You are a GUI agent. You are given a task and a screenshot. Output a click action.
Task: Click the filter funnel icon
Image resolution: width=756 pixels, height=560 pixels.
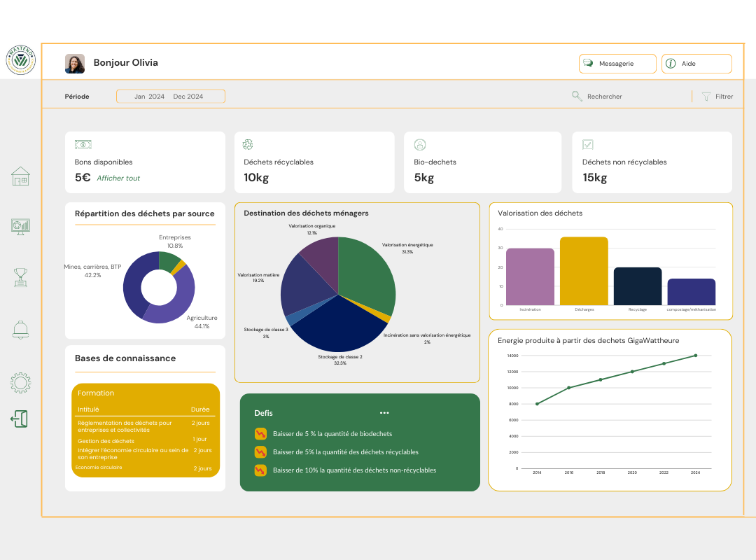click(x=706, y=97)
